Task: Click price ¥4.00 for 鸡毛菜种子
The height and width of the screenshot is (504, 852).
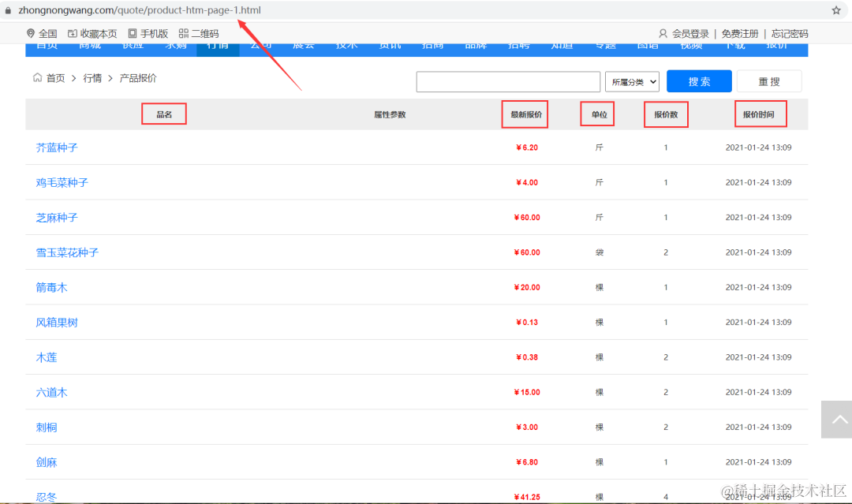Action: [x=526, y=182]
